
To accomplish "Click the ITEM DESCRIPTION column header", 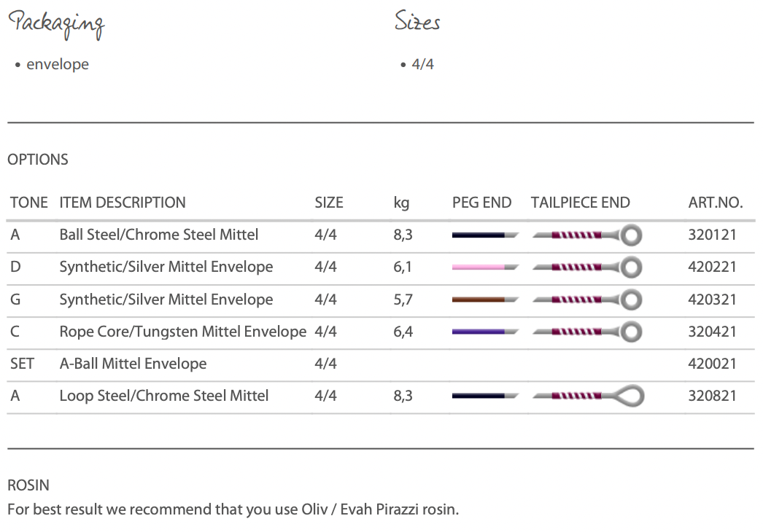I will [123, 203].
